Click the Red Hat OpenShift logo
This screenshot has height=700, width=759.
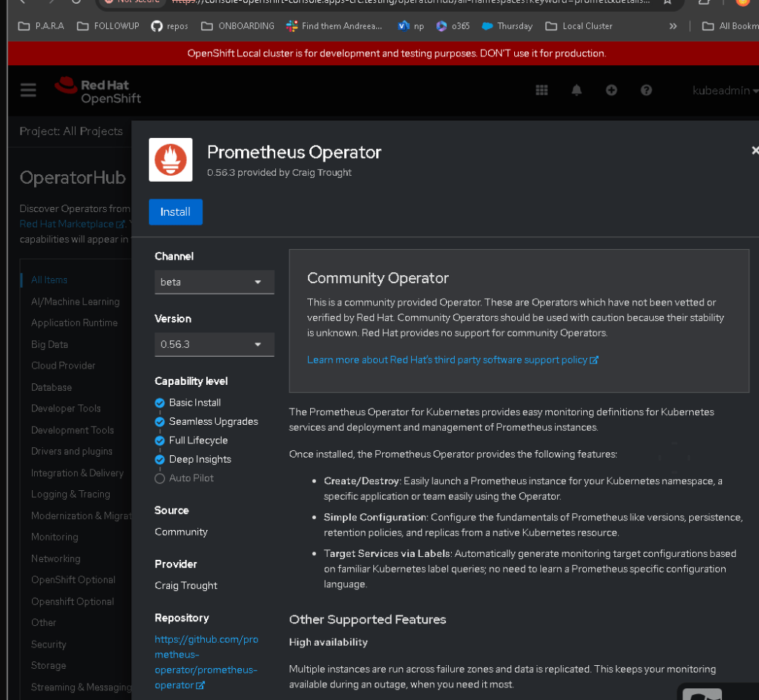97,91
